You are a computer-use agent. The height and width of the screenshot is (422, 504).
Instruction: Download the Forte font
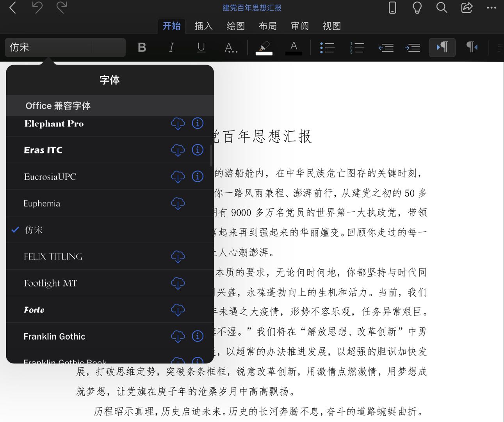[178, 309]
